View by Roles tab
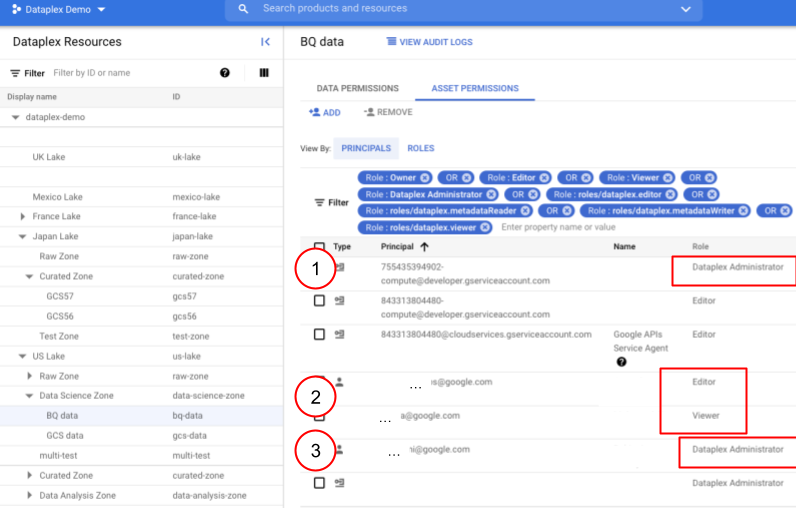This screenshot has width=796, height=513. tap(420, 148)
